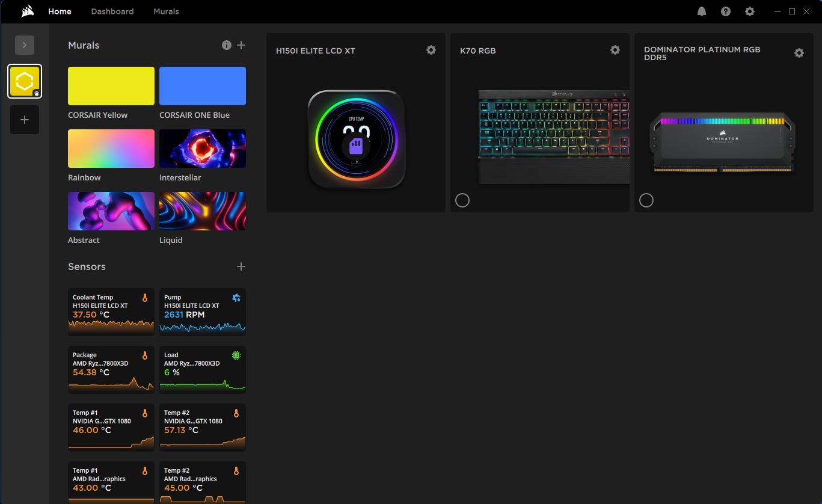Open H150i ELITE LCD XT device settings gear
Image resolution: width=822 pixels, height=504 pixels.
[431, 50]
